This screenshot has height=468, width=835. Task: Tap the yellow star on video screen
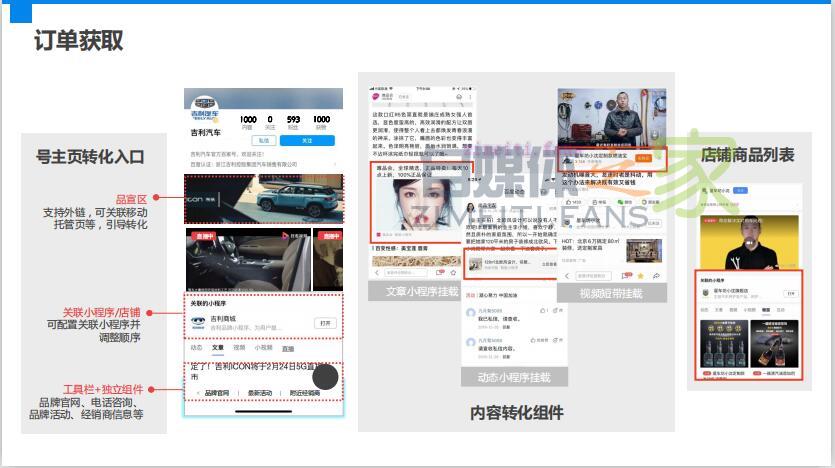pos(641,276)
